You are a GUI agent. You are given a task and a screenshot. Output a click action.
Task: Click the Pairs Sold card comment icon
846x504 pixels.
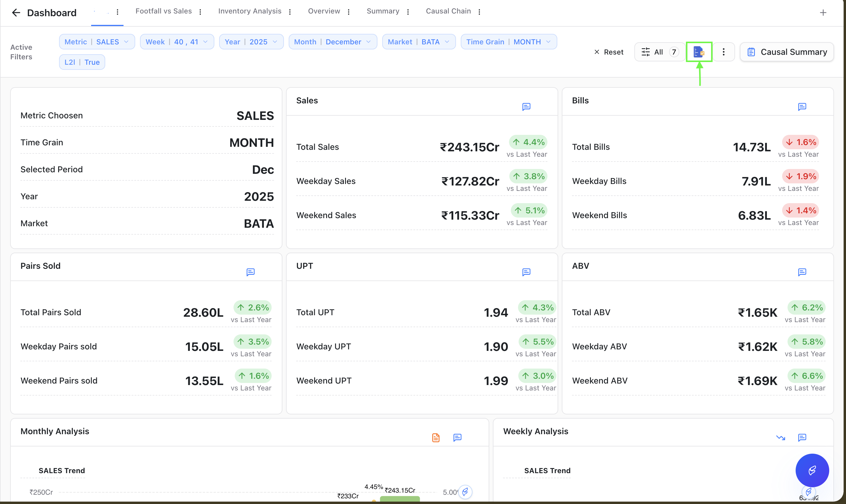(250, 272)
